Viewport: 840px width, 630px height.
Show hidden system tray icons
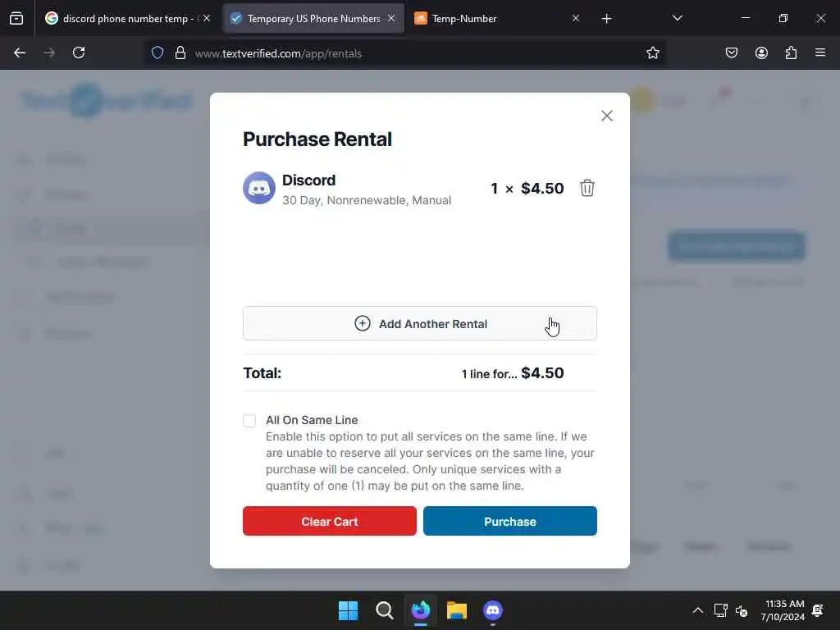697,610
